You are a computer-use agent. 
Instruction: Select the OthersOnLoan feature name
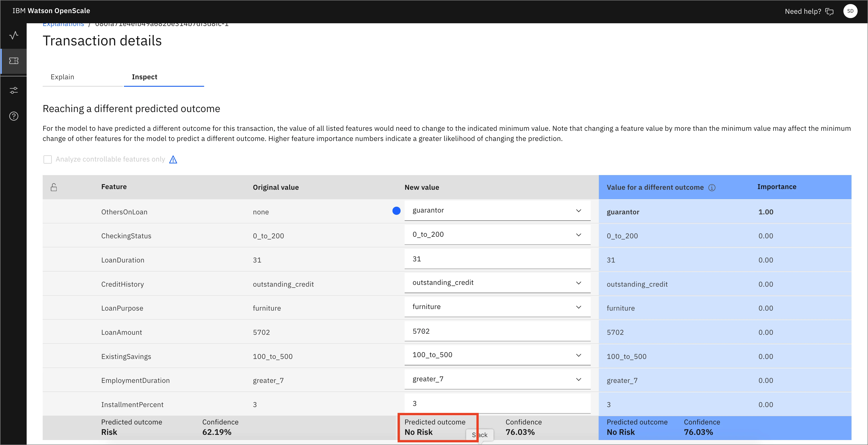[124, 212]
